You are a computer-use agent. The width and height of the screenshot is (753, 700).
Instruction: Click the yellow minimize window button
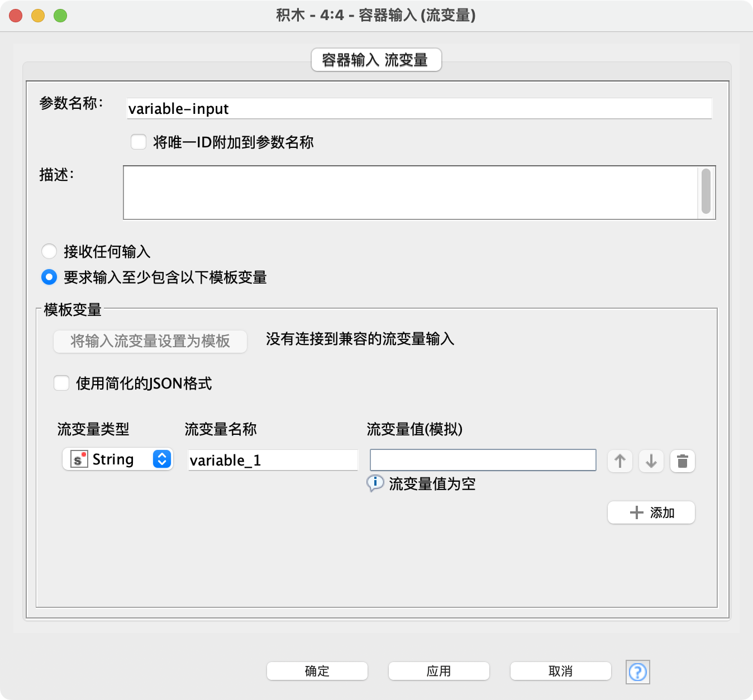[x=38, y=16]
